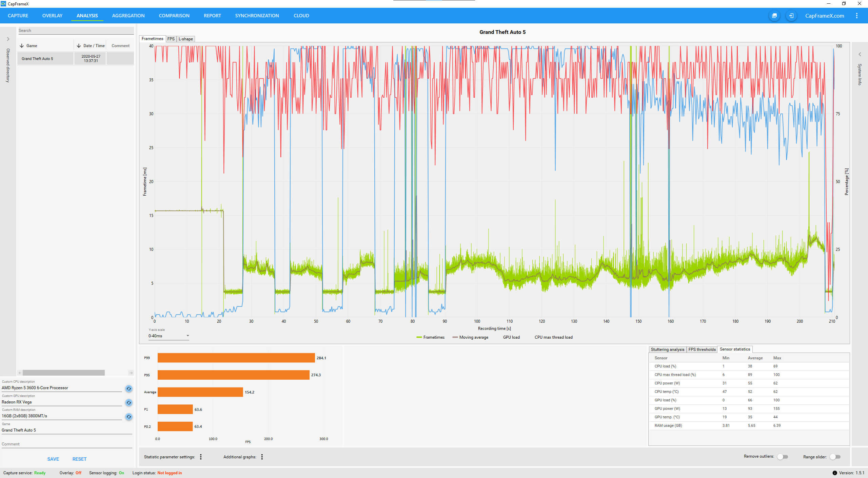Open the Y-axis scale dropdown
The width and height of the screenshot is (868, 478).
click(169, 336)
